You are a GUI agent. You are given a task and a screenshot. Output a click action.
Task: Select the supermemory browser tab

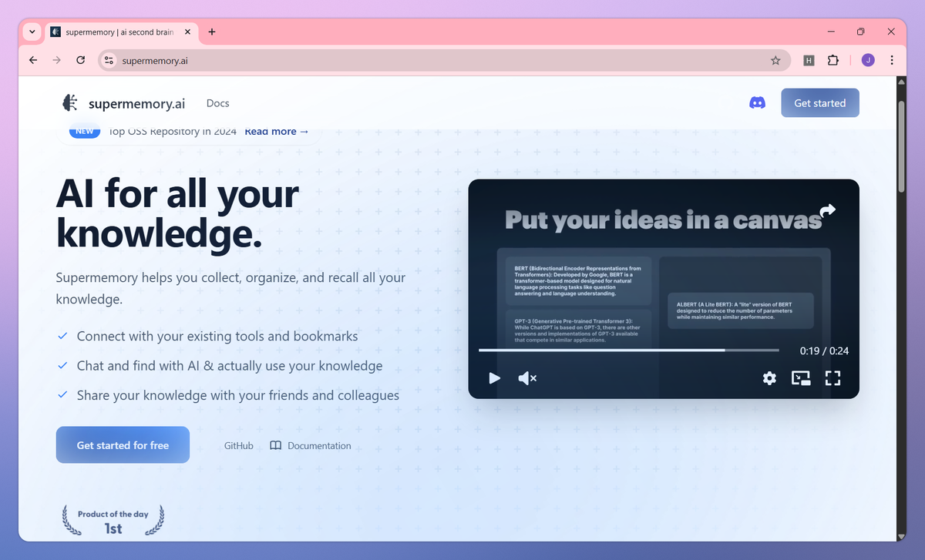point(119,32)
